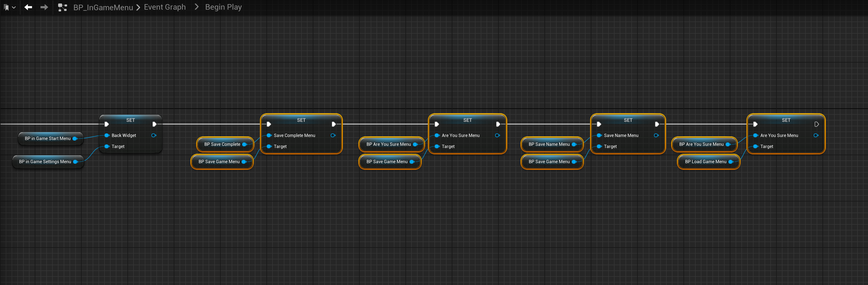Select the Begin Play breadcrumb
This screenshot has width=868, height=285.
coord(223,7)
